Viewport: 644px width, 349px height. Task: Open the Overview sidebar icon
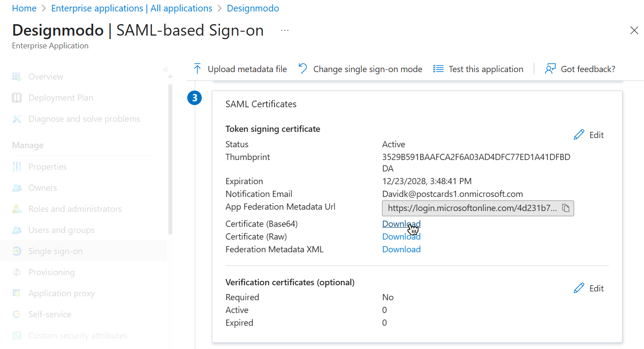(17, 76)
